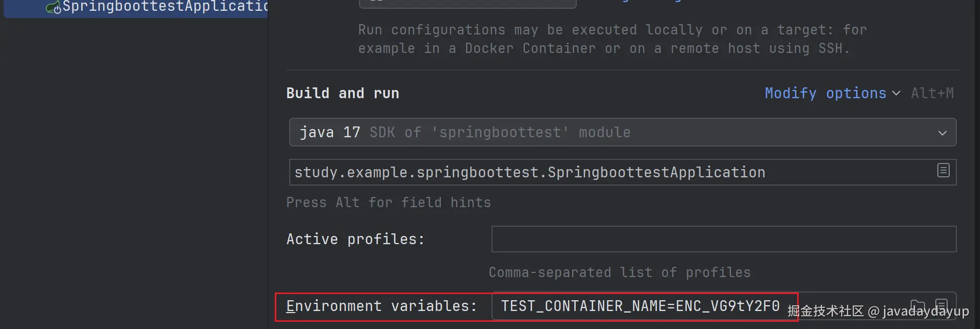Viewport: 980px width, 329px height.
Task: Click the Modify options link
Action: [x=825, y=93]
